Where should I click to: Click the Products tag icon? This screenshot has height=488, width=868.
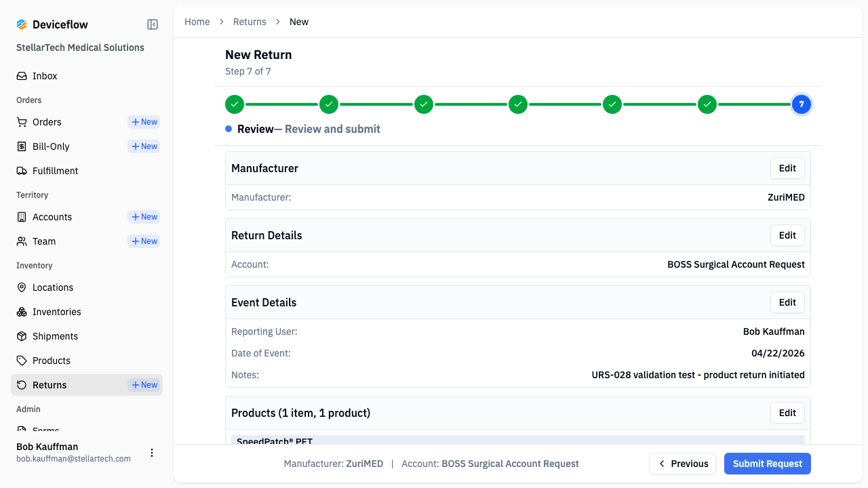pyautogui.click(x=22, y=361)
